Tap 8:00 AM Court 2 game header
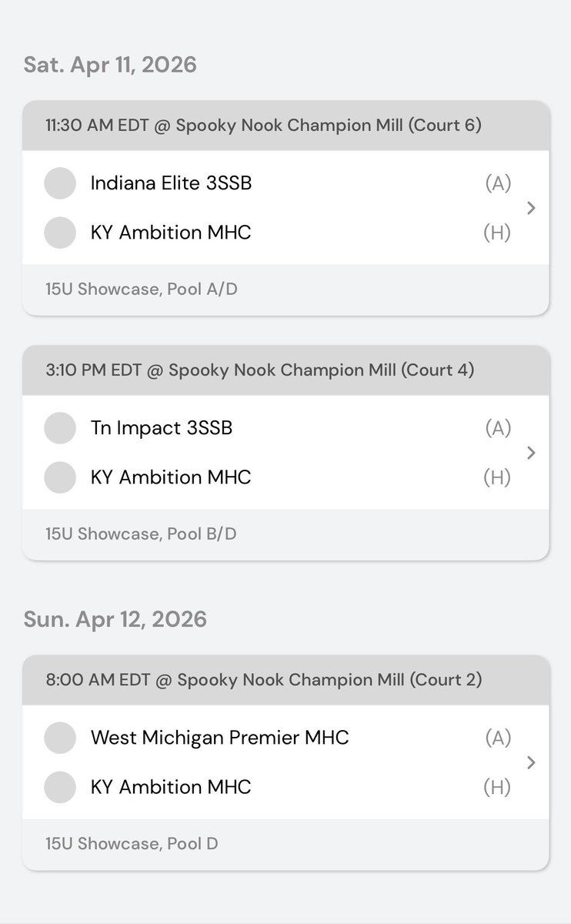This screenshot has height=924, width=571. tap(285, 680)
